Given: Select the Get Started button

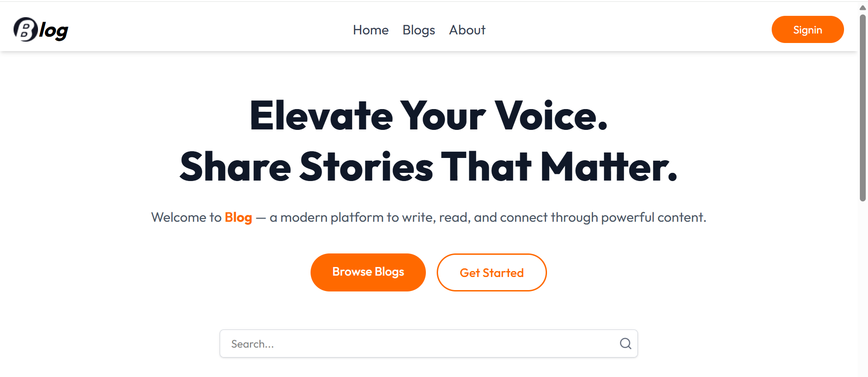Looking at the screenshot, I should click(x=491, y=272).
